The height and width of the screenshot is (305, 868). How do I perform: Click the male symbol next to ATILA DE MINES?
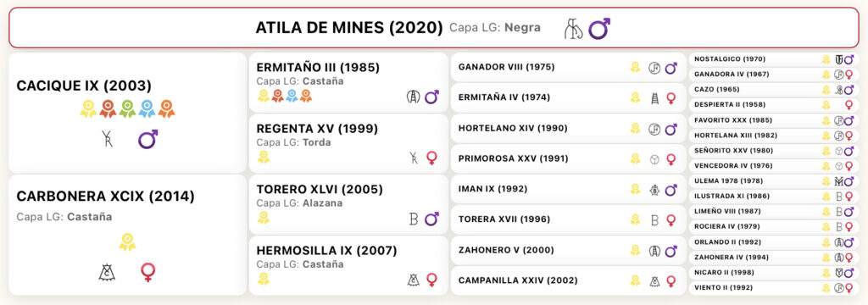[x=599, y=28]
